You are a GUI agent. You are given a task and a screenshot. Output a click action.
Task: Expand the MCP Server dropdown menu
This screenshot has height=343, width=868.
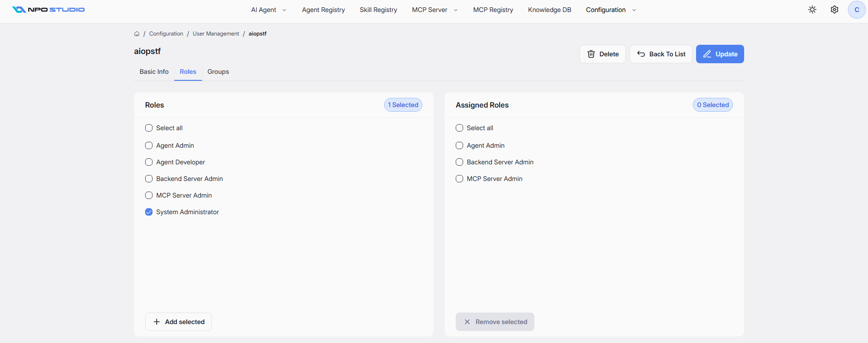435,10
